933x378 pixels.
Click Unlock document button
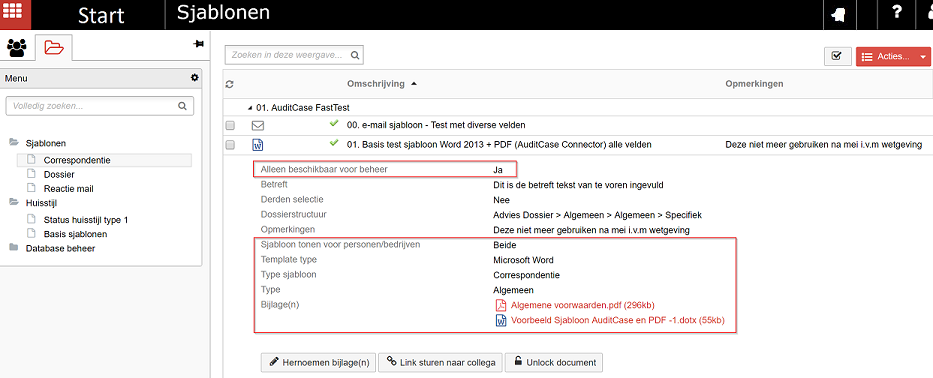click(555, 362)
